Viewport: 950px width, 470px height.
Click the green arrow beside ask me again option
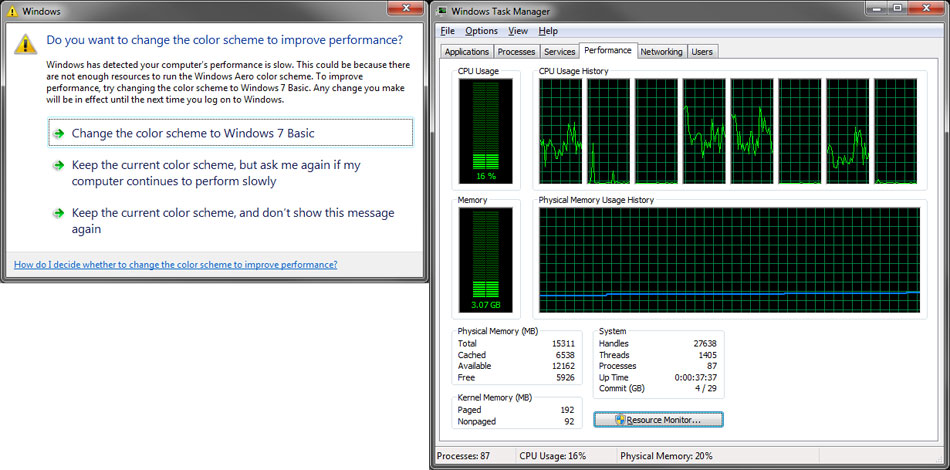point(58,165)
